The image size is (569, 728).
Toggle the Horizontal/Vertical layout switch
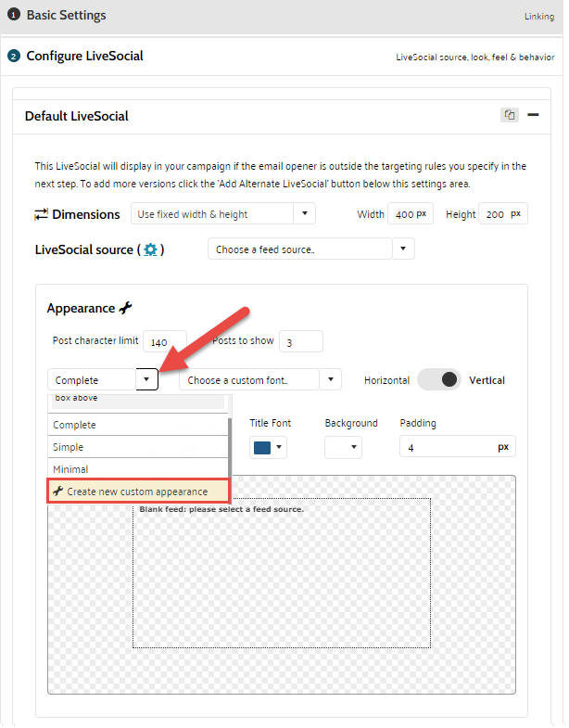pos(438,380)
